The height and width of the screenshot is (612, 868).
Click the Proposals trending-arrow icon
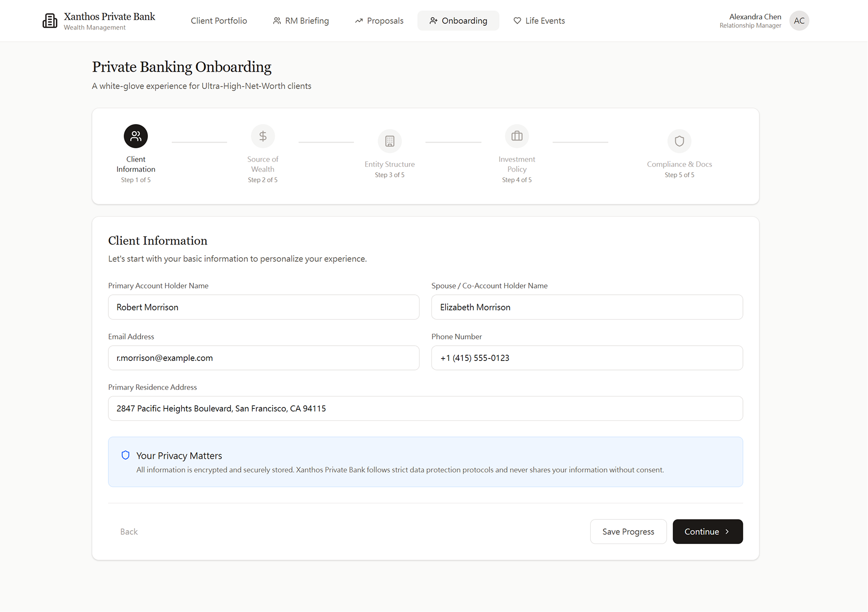[x=359, y=20]
